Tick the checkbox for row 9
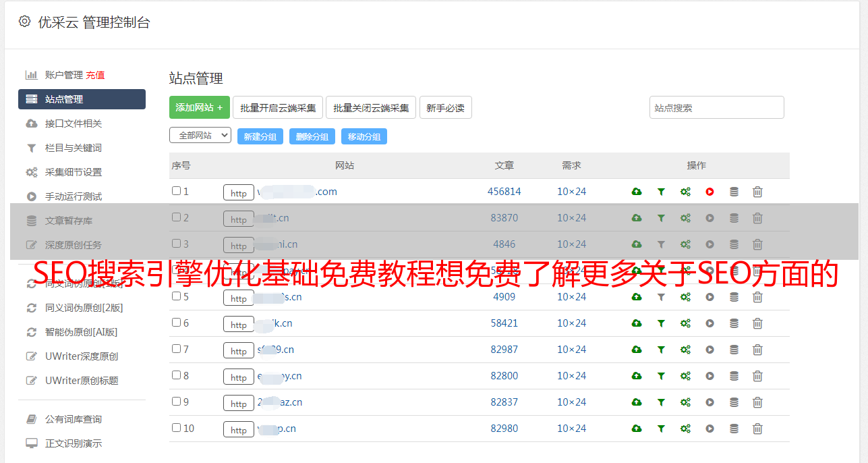The height and width of the screenshot is (463, 868). click(x=176, y=402)
